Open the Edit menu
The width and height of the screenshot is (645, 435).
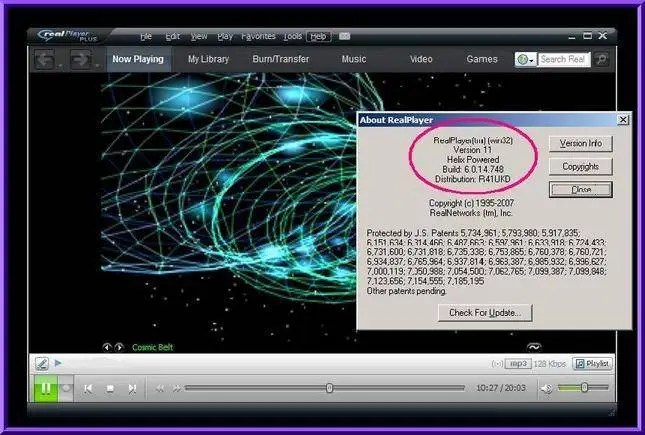pyautogui.click(x=173, y=37)
